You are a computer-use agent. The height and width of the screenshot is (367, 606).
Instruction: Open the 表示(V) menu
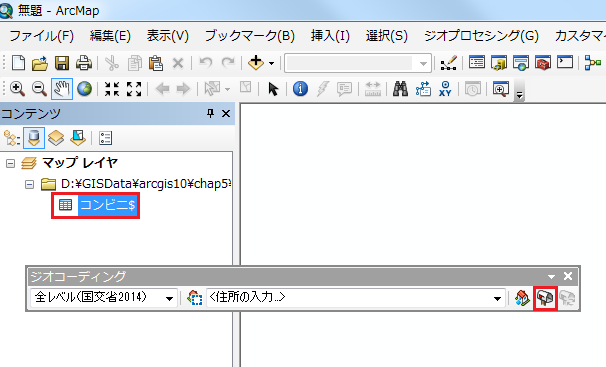click(x=167, y=36)
